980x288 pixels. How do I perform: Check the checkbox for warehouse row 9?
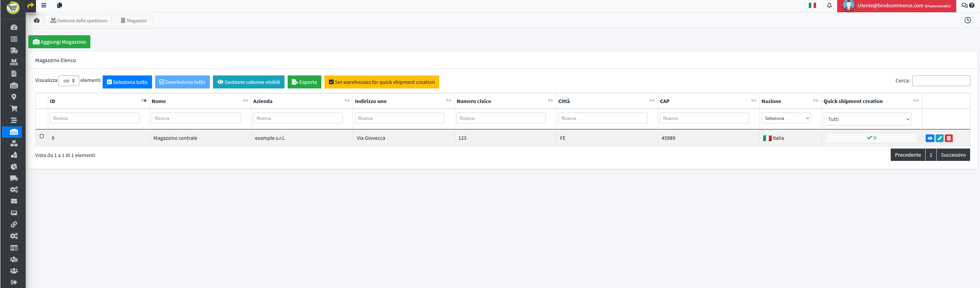coord(42,136)
